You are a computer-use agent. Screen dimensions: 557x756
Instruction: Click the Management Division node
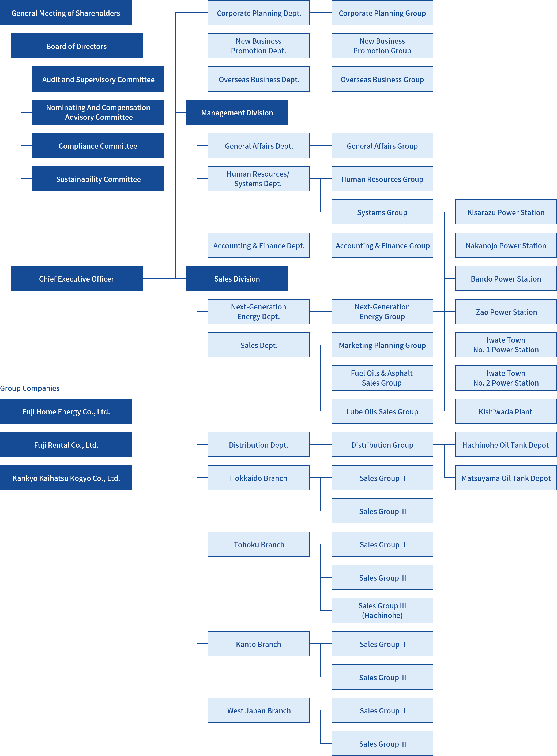click(237, 108)
